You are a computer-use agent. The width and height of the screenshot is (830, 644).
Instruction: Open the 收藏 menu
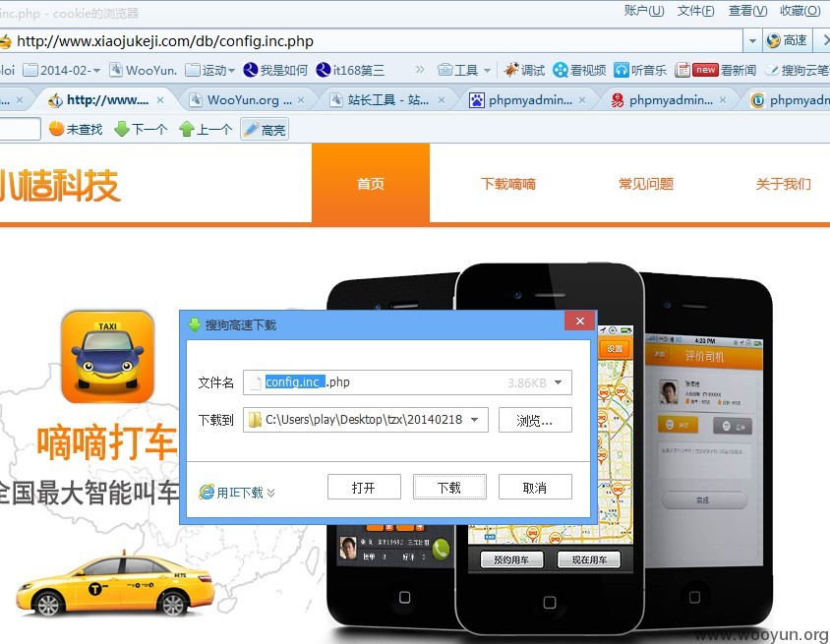pyautogui.click(x=800, y=11)
